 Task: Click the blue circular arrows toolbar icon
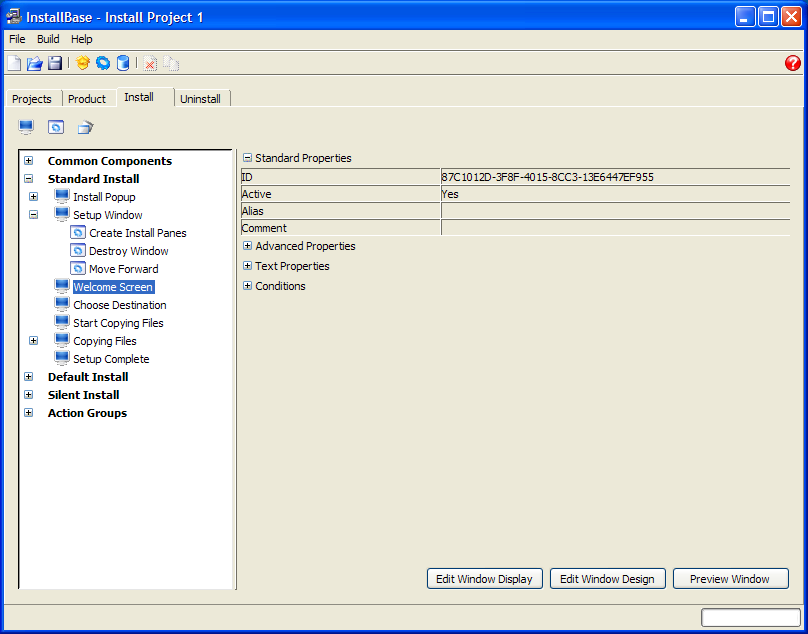tap(103, 63)
